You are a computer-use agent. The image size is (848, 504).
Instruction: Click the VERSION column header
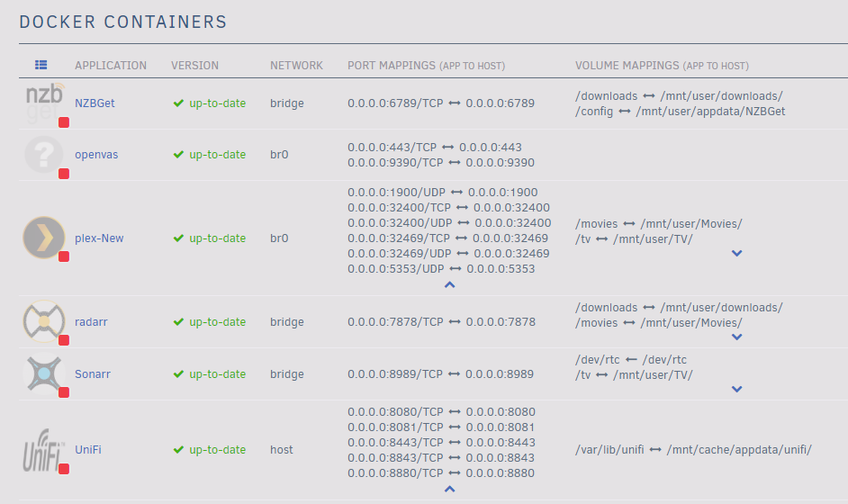point(194,66)
